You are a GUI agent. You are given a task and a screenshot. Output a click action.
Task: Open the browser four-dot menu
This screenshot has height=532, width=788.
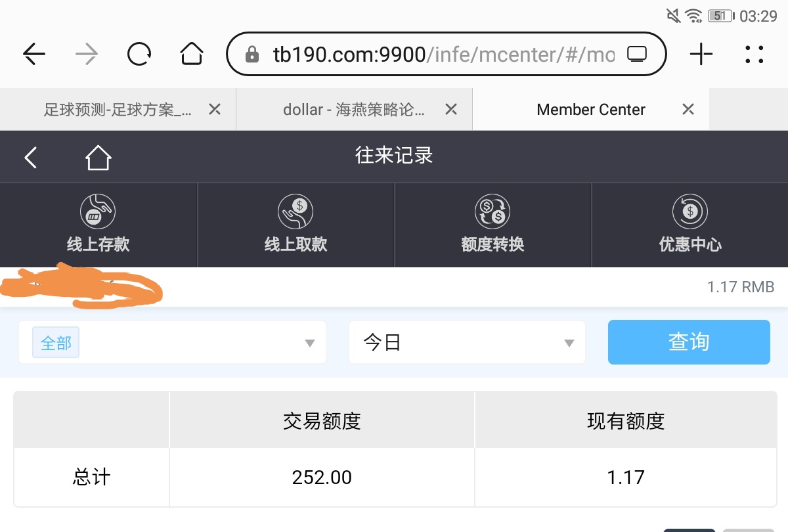(x=755, y=55)
